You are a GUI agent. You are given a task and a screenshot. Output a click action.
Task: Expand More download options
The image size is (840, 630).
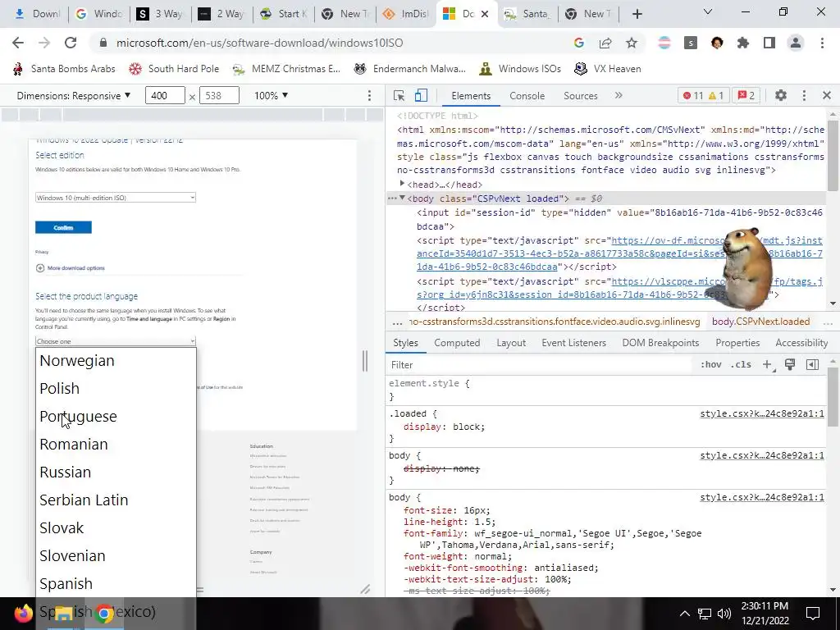71,268
